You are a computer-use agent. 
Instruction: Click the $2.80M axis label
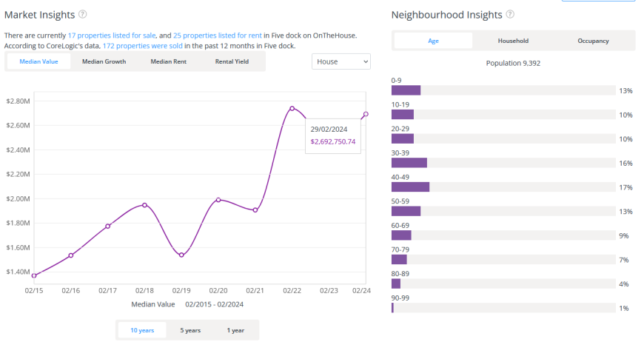[18, 101]
